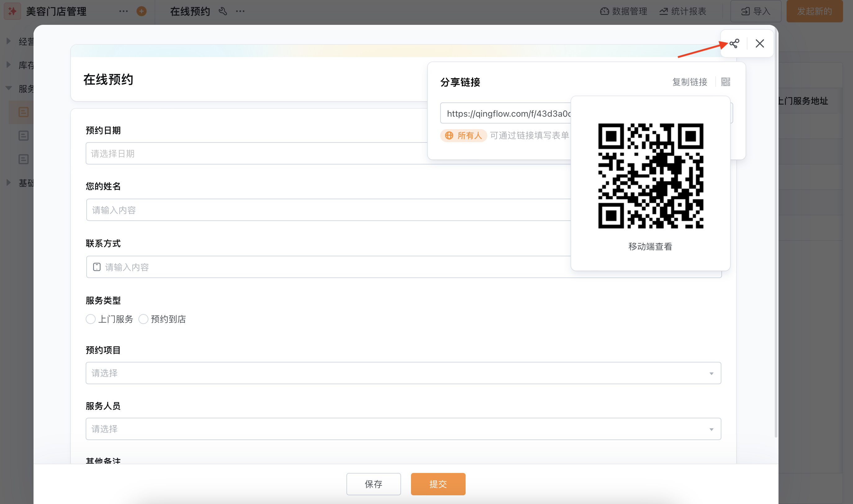Open the more options menu beside 美容门店管理
Image resolution: width=853 pixels, height=504 pixels.
123,11
